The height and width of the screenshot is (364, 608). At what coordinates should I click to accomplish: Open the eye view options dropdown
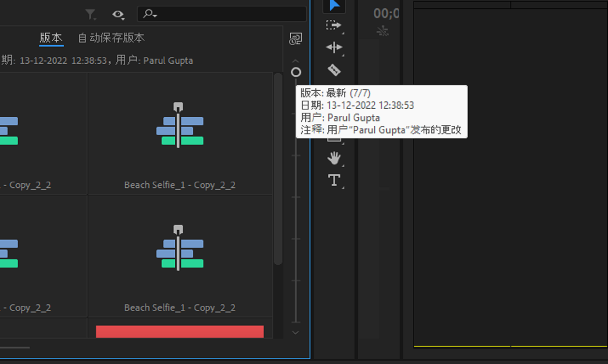point(118,15)
